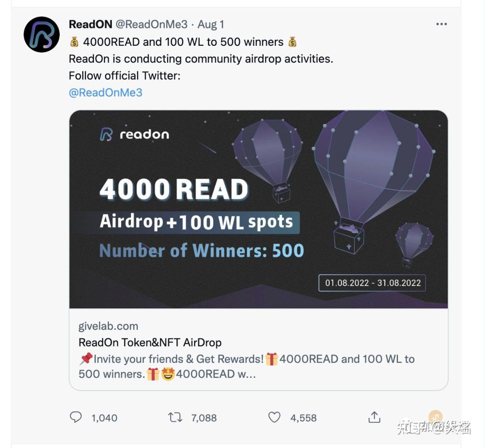Open the three-dot more options menu
Image resolution: width=485 pixels, height=448 pixels.
[441, 24]
